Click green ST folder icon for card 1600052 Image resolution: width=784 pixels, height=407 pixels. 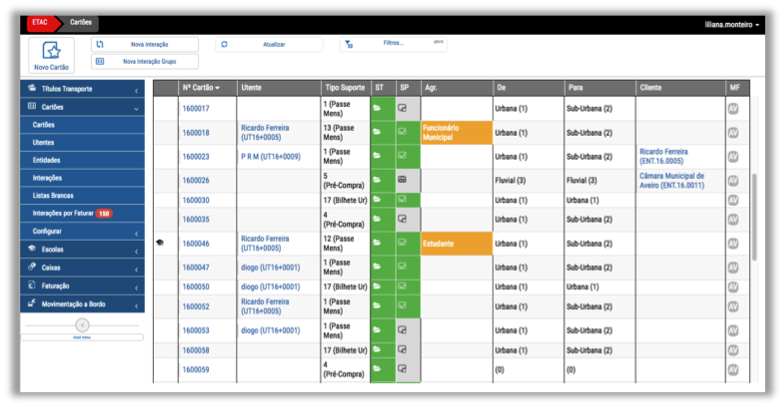pos(377,306)
